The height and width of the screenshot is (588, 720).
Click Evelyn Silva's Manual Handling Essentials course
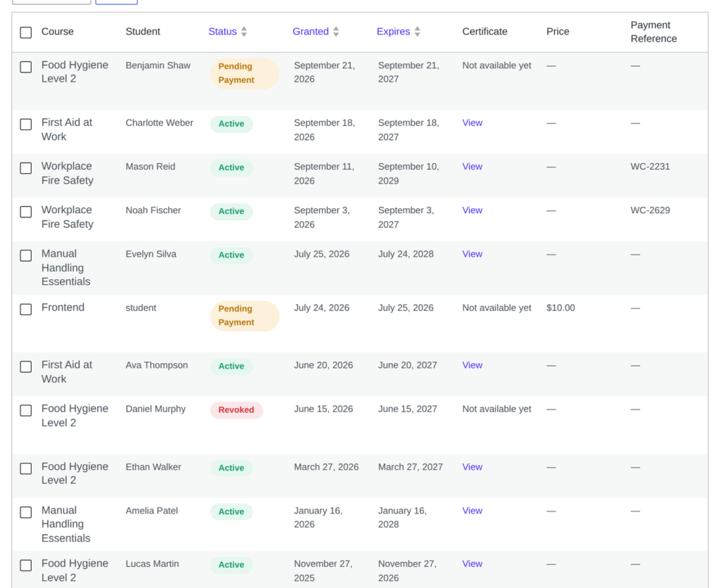point(66,267)
